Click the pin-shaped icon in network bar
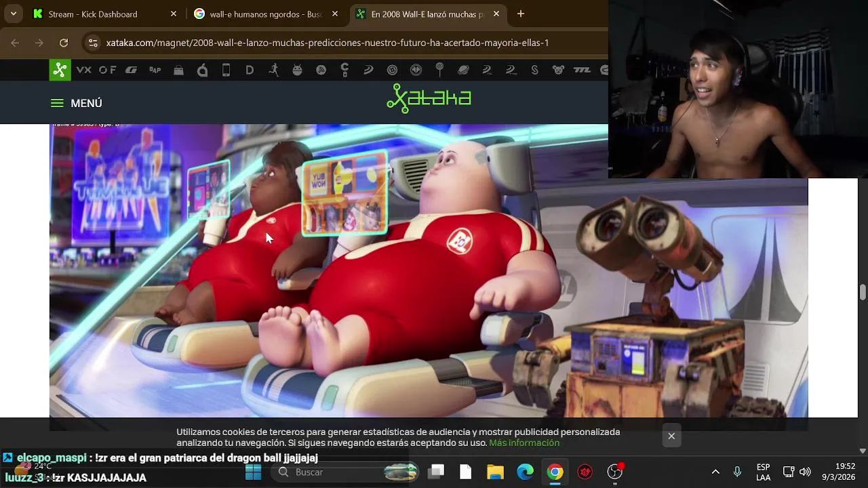The height and width of the screenshot is (488, 868). pos(439,70)
